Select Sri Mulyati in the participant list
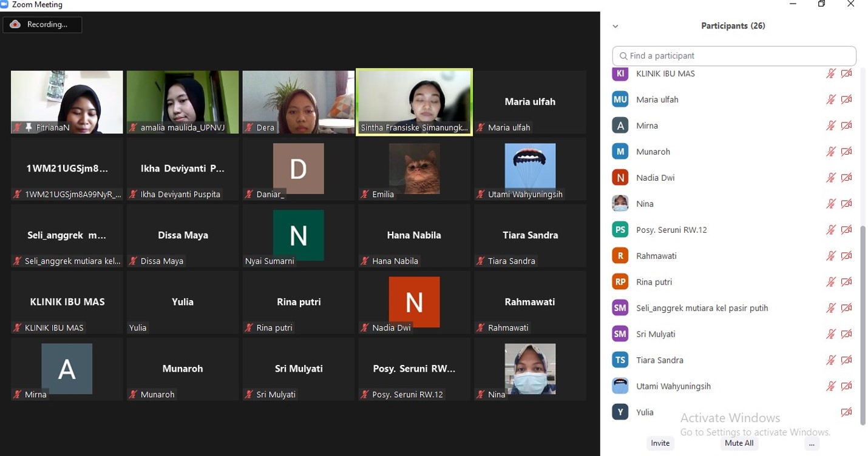 click(x=656, y=334)
